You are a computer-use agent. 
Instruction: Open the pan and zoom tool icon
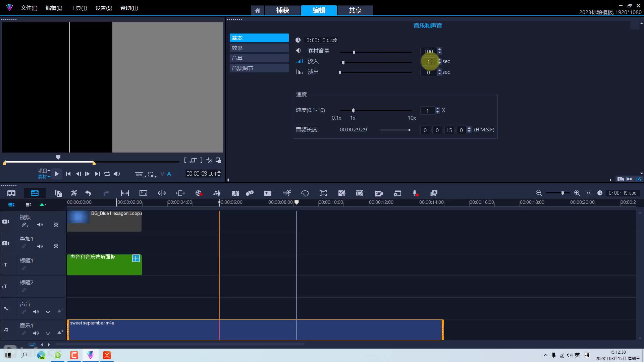(323, 193)
